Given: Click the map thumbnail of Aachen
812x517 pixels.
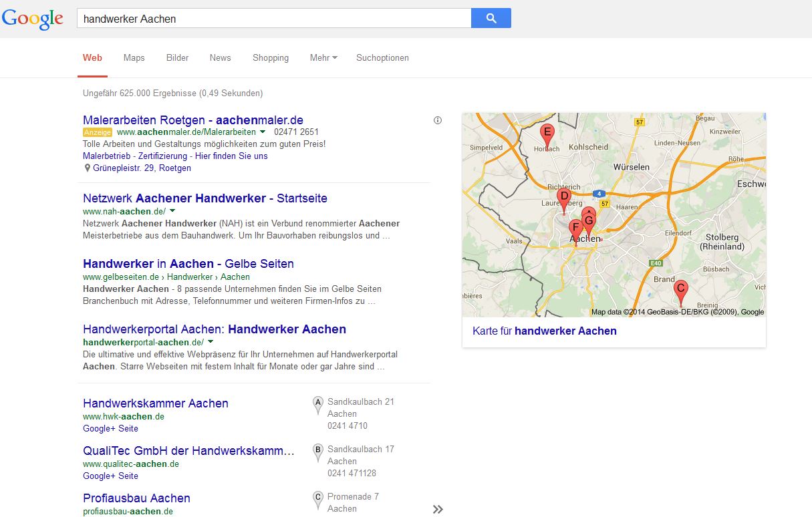Looking at the screenshot, I should coord(614,214).
